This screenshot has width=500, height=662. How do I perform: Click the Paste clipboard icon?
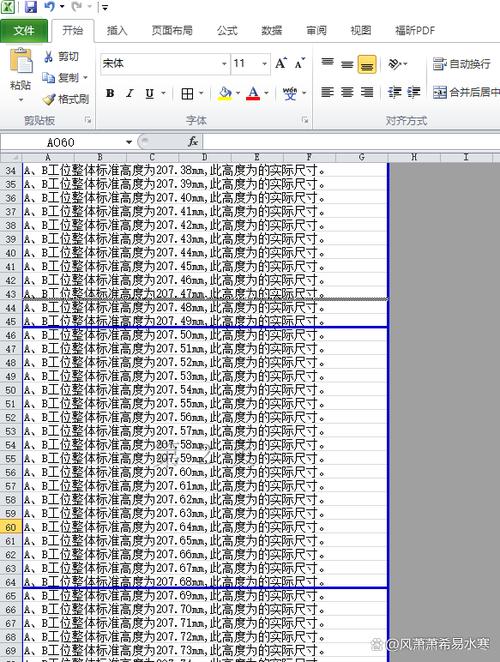coord(21,61)
